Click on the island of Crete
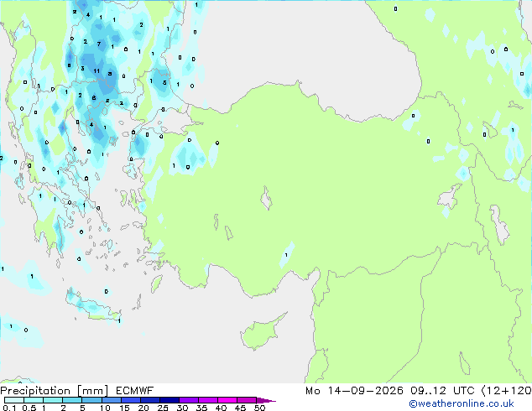Image resolution: width=532 pixels, height=411 pixels. (x=91, y=307)
